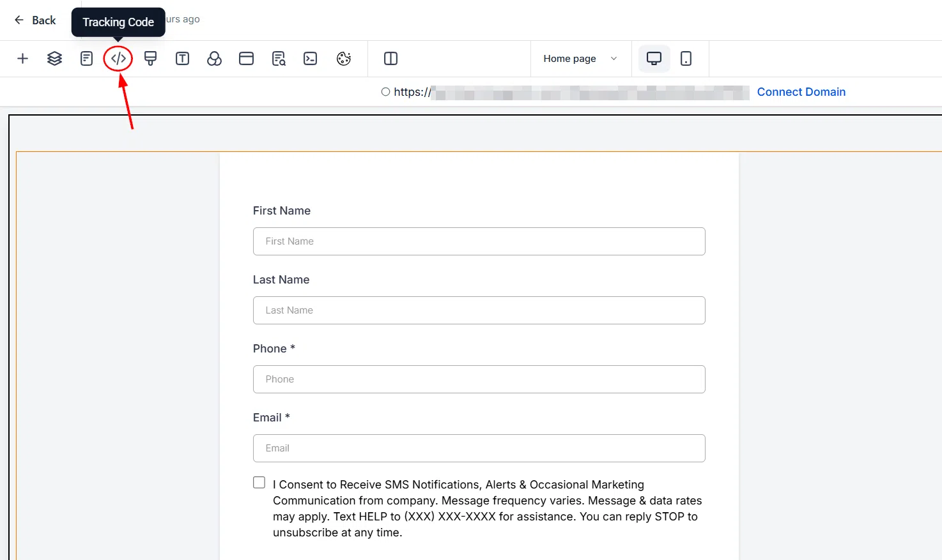Click the Phone input field
The height and width of the screenshot is (560, 942).
pos(479,379)
